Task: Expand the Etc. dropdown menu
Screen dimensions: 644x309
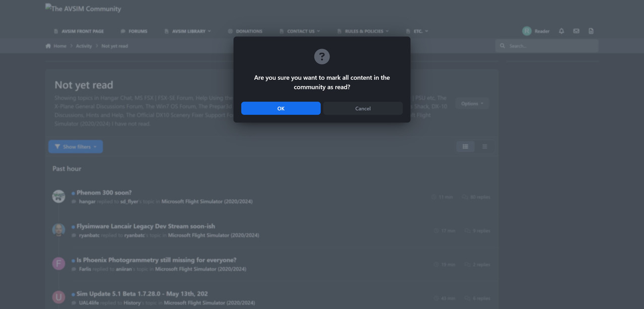Action: pos(417,31)
